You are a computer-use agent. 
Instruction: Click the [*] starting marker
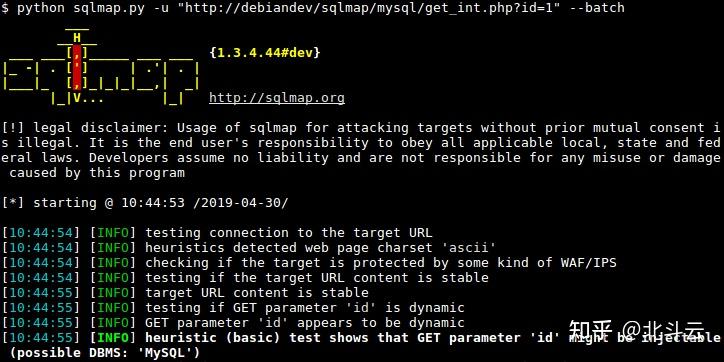(x=14, y=203)
